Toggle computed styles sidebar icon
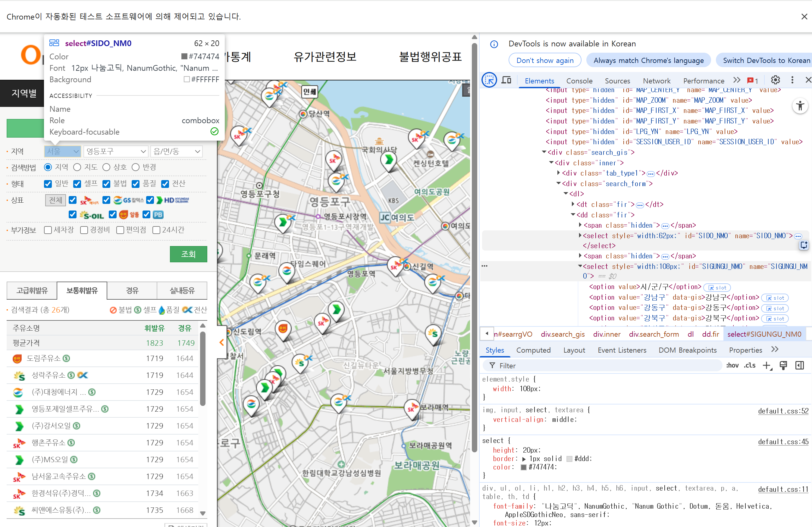 (x=799, y=366)
